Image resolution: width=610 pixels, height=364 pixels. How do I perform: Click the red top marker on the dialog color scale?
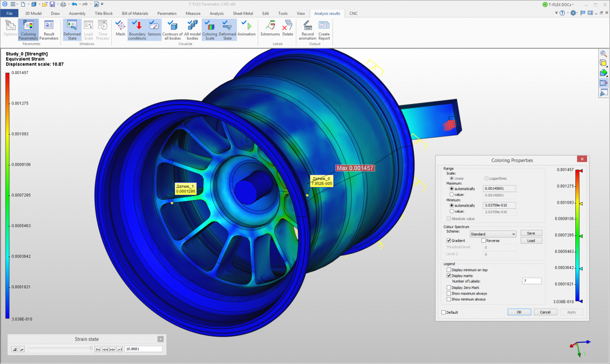pyautogui.click(x=581, y=171)
